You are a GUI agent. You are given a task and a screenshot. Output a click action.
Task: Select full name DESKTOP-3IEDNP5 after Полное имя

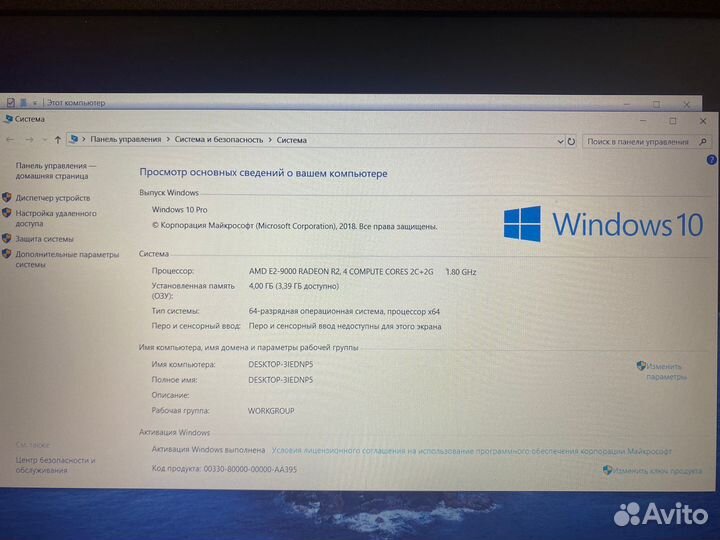tap(281, 380)
